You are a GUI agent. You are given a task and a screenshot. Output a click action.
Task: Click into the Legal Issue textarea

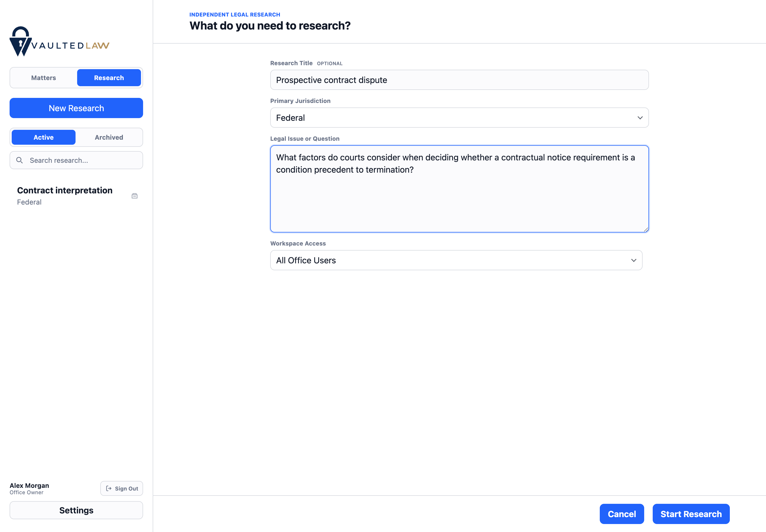coord(459,189)
